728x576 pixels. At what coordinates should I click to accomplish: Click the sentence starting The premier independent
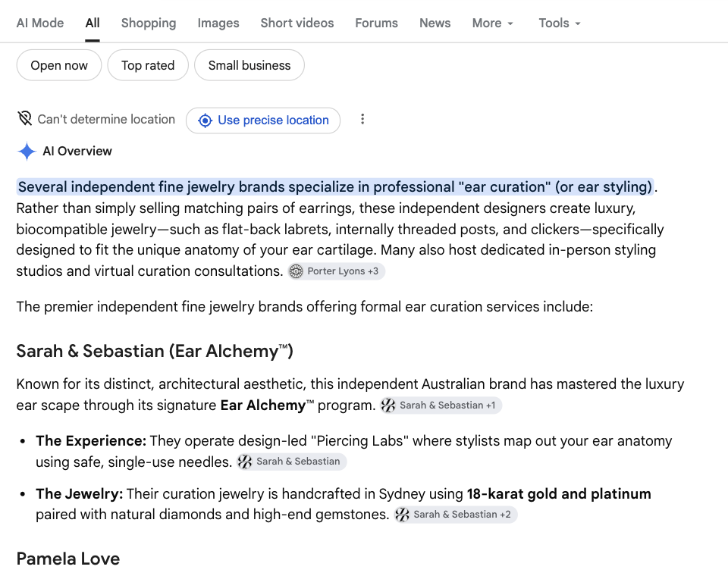tap(305, 307)
